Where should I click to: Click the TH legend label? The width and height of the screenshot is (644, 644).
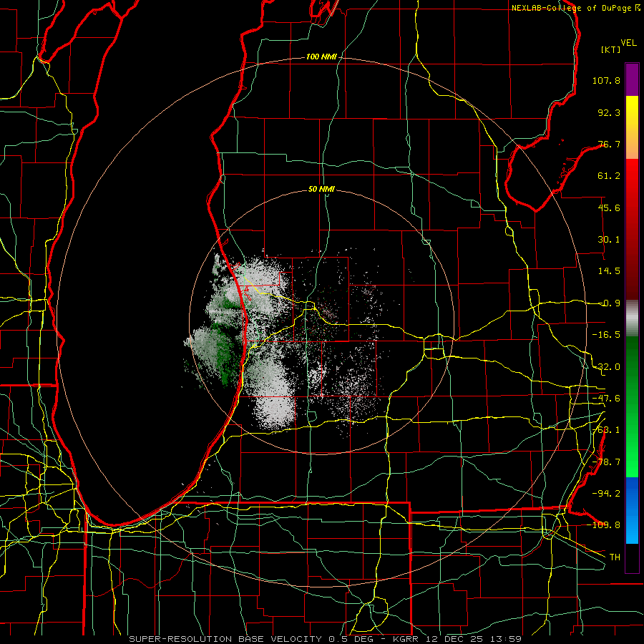pos(615,557)
